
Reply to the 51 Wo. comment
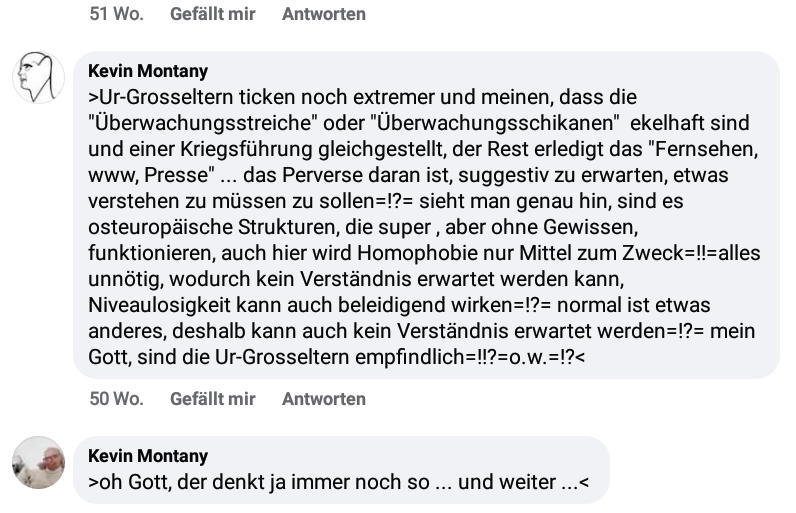(x=324, y=14)
